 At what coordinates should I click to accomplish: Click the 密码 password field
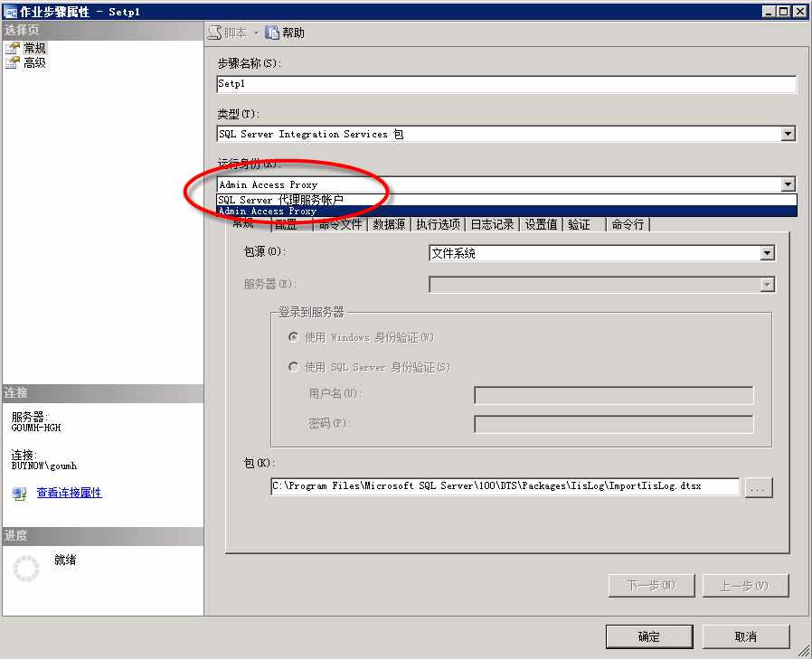(614, 424)
